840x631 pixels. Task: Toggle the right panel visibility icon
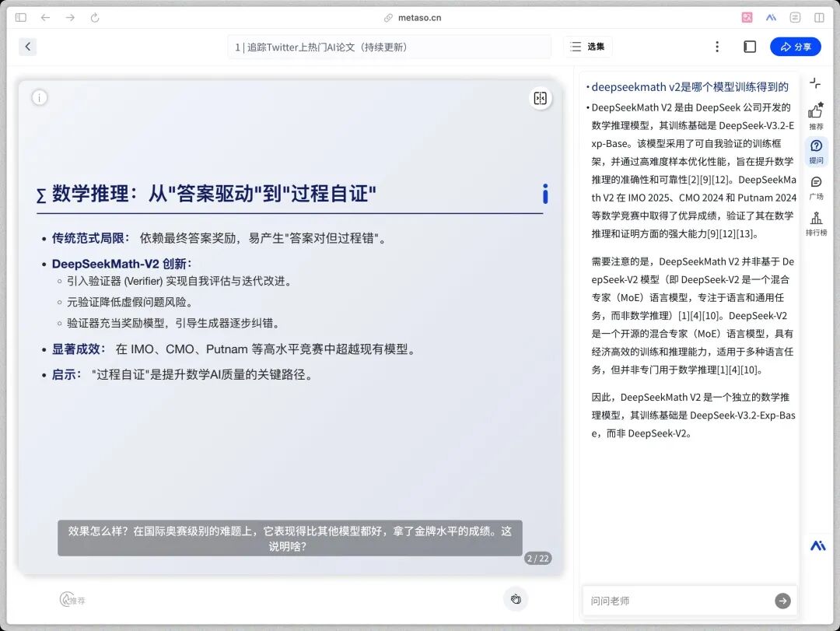coord(818,16)
